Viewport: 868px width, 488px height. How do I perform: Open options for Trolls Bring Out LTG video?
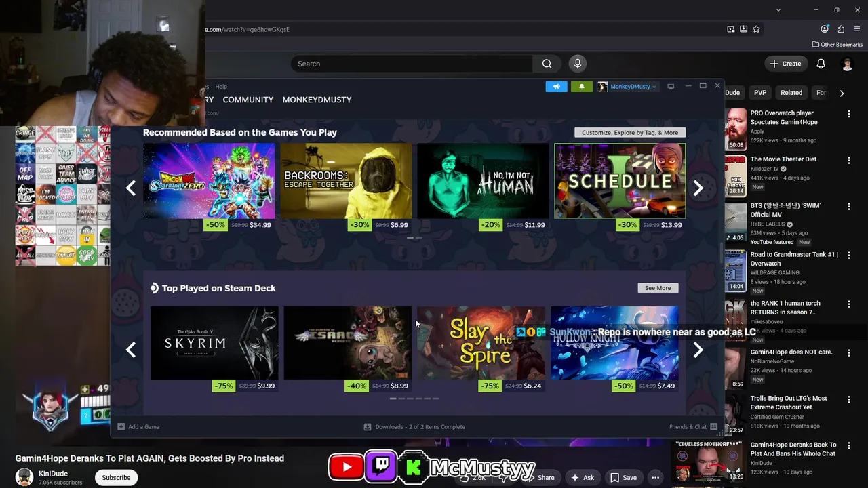click(848, 400)
